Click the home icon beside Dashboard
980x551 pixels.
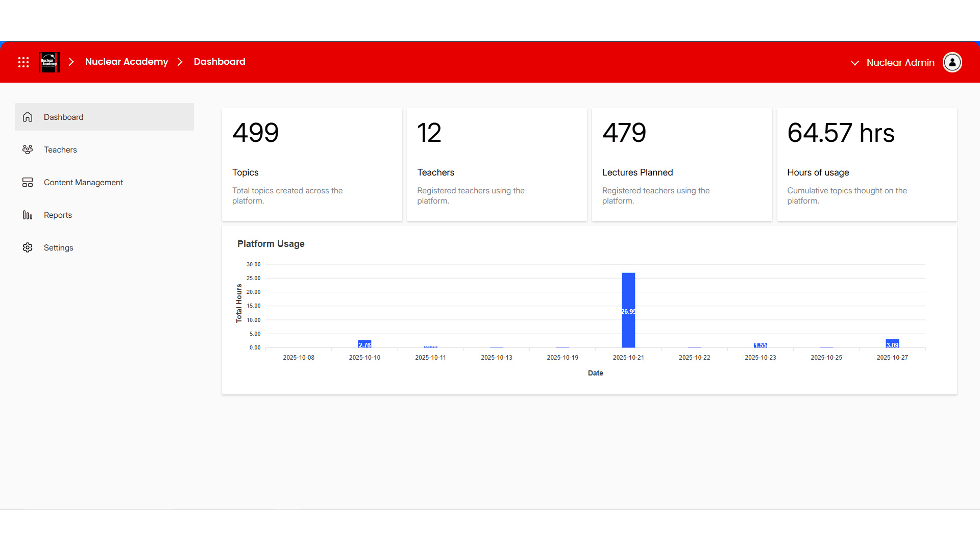tap(27, 116)
